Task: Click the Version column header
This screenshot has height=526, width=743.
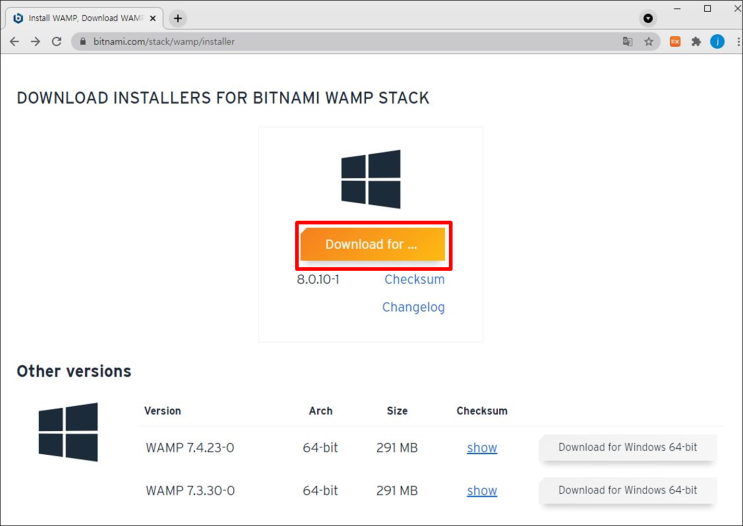Action: point(163,411)
